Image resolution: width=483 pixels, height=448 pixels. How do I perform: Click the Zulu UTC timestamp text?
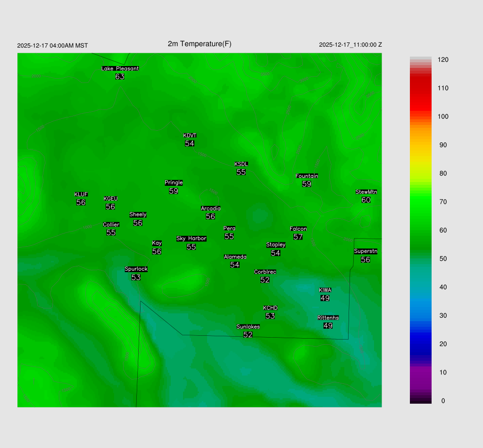(350, 45)
